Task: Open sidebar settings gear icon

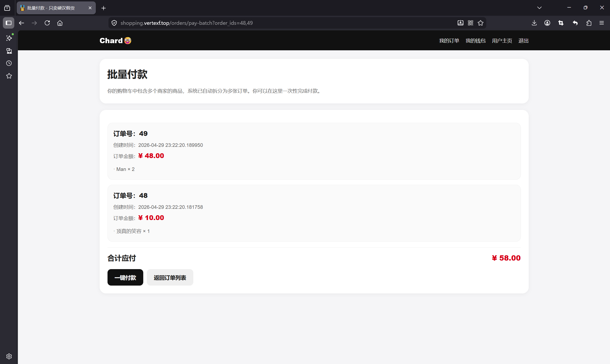Action: tap(9, 356)
